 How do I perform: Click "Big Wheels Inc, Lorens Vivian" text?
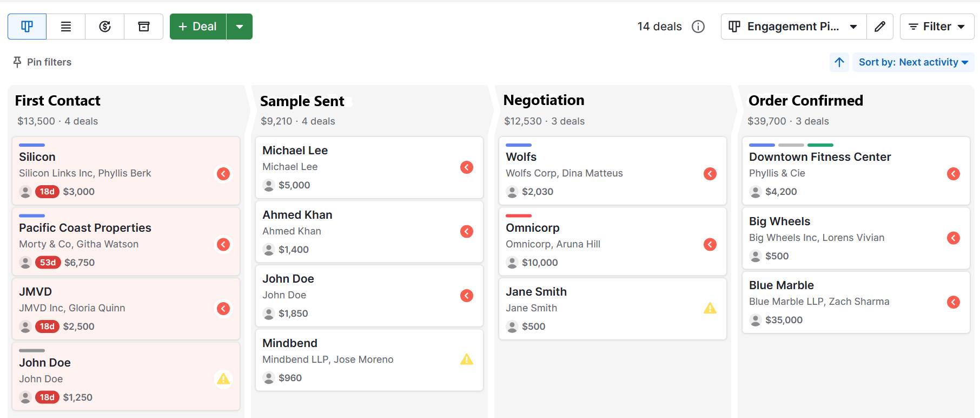(817, 238)
